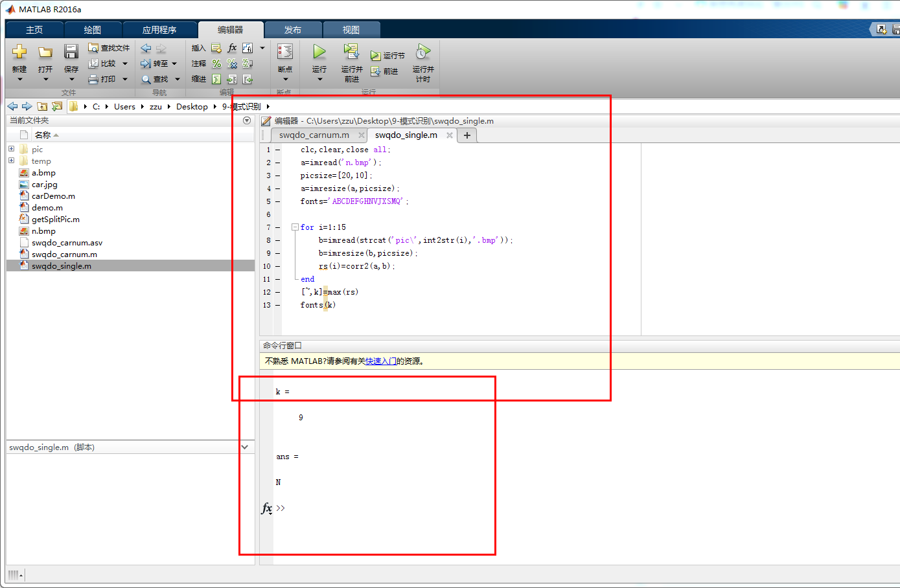
Task: Open the 运行 dropdown arrow
Action: point(319,80)
